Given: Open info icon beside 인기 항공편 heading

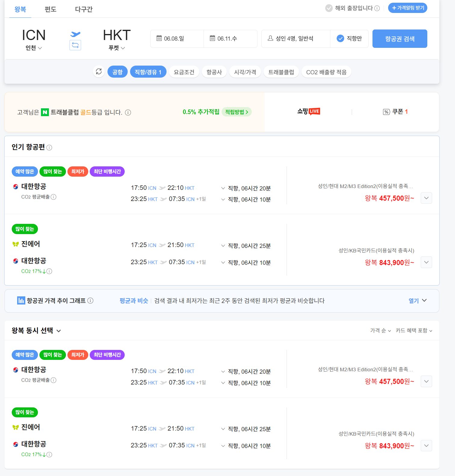Looking at the screenshot, I should 49,147.
